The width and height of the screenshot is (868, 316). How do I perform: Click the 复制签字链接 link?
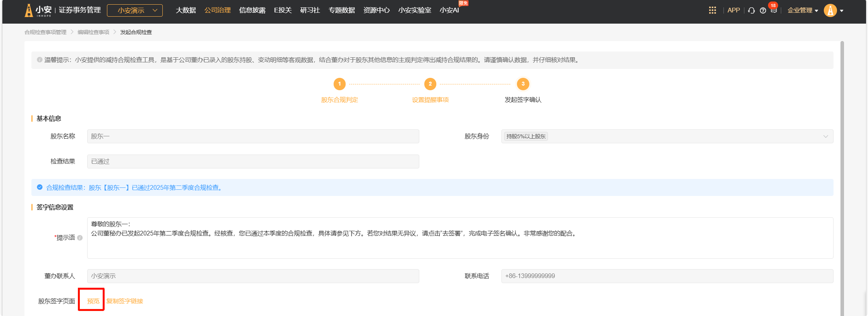click(x=125, y=301)
